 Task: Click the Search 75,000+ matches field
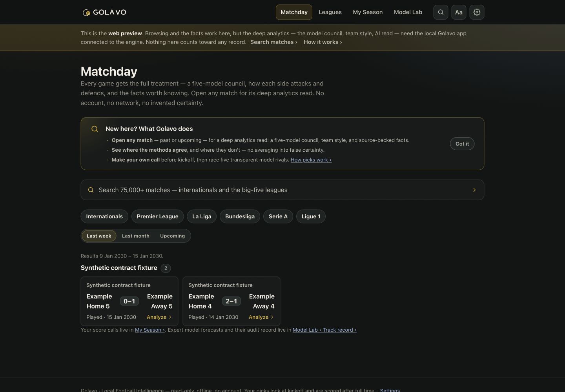282,190
